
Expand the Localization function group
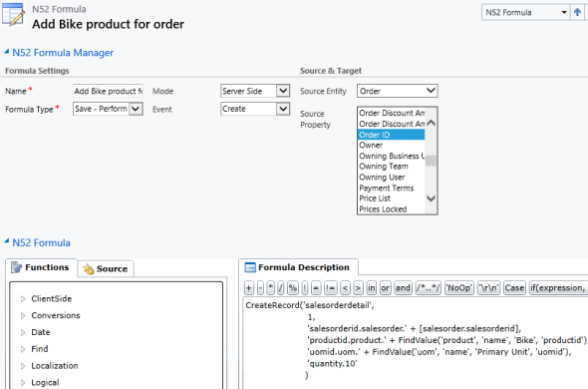click(23, 366)
